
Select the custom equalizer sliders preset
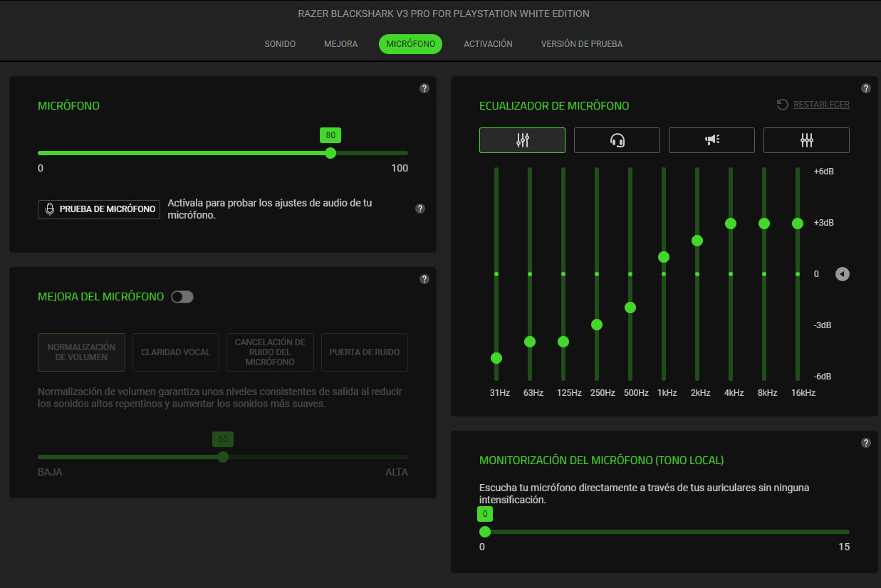point(806,140)
